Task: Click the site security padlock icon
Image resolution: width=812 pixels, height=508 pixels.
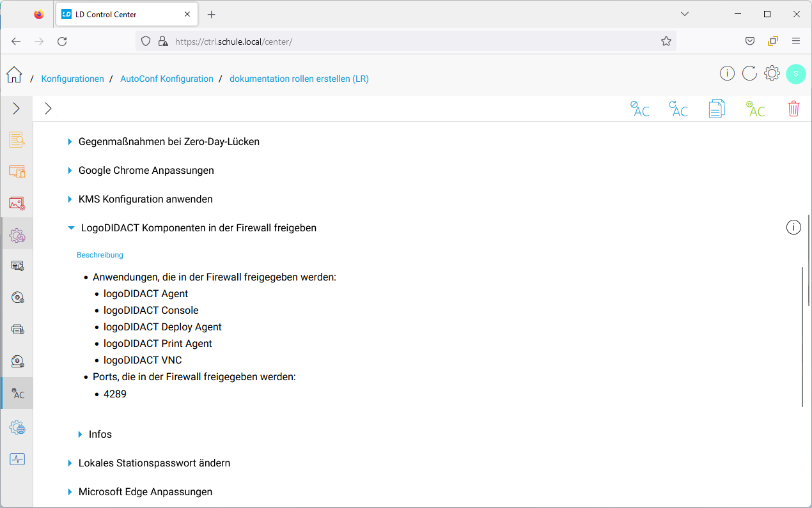Action: point(162,41)
